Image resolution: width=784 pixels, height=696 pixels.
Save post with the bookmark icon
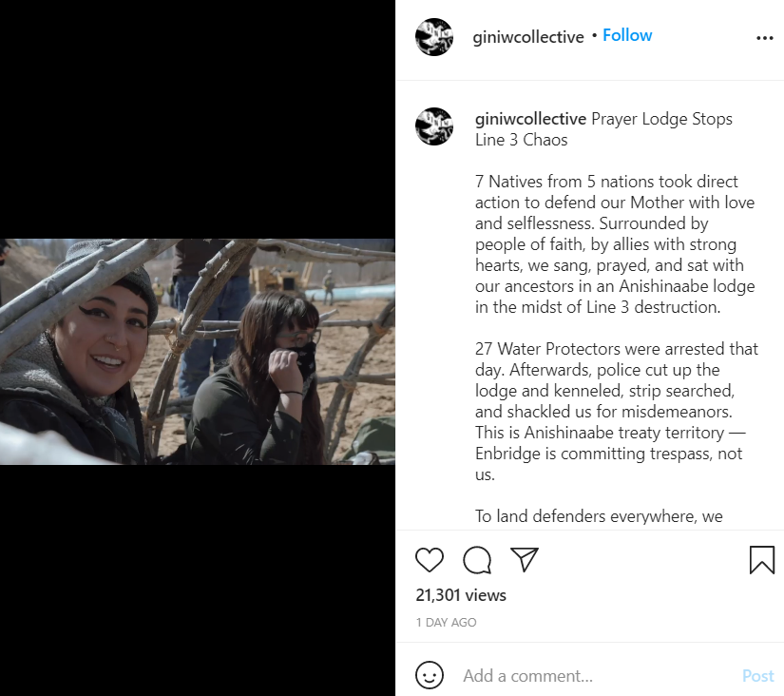[762, 560]
